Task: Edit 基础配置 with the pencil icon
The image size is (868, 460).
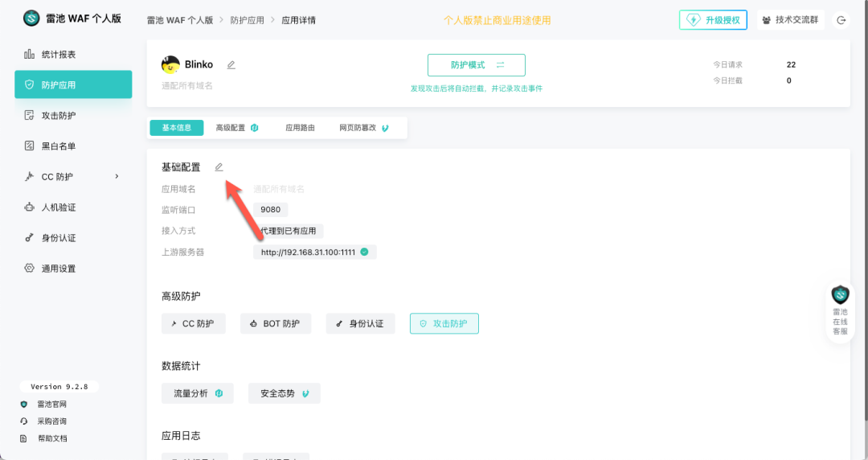Action: [x=219, y=166]
